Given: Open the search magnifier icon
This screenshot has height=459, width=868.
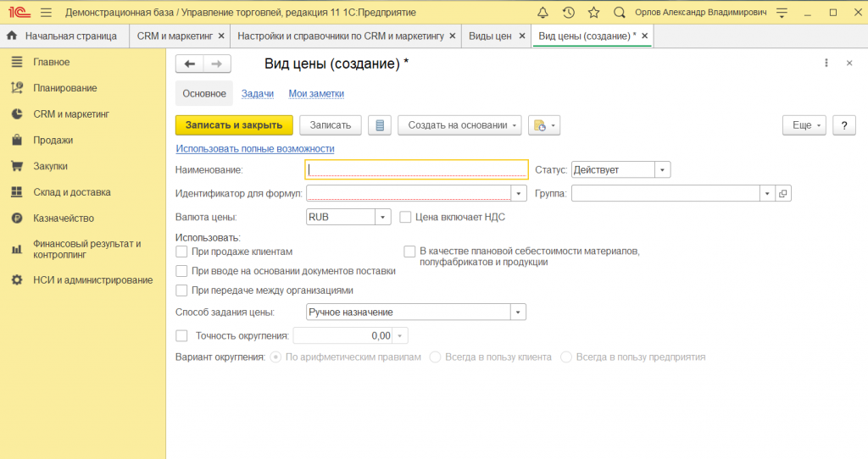Looking at the screenshot, I should point(620,13).
